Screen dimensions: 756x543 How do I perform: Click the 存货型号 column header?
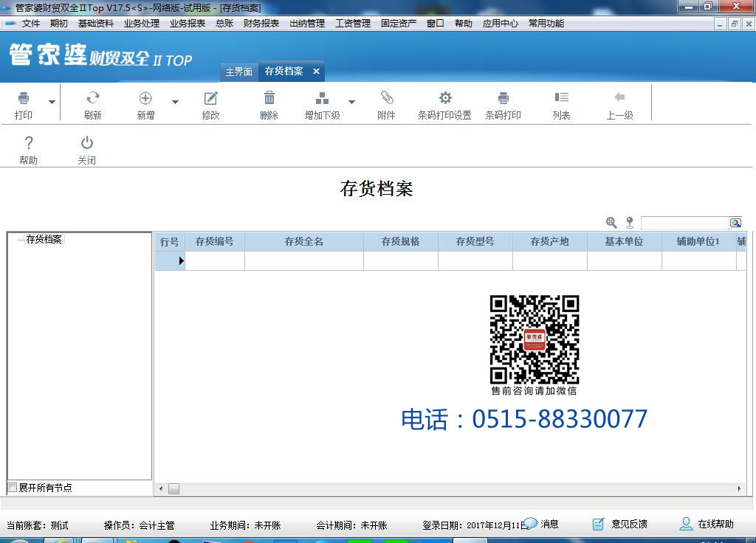475,241
